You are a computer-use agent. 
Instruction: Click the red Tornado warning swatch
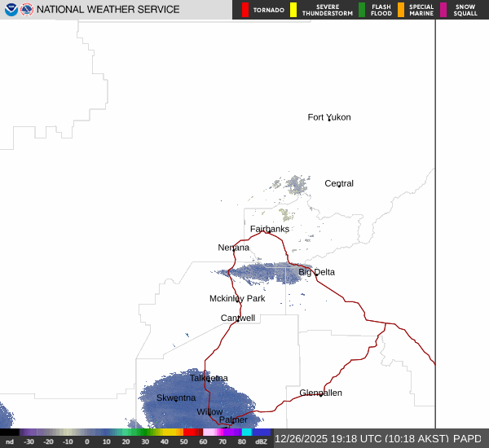(245, 10)
